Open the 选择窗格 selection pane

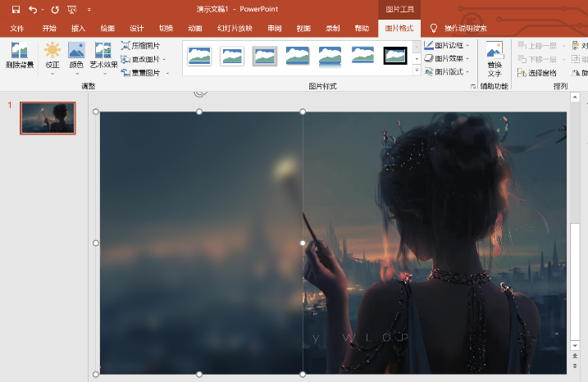[537, 73]
